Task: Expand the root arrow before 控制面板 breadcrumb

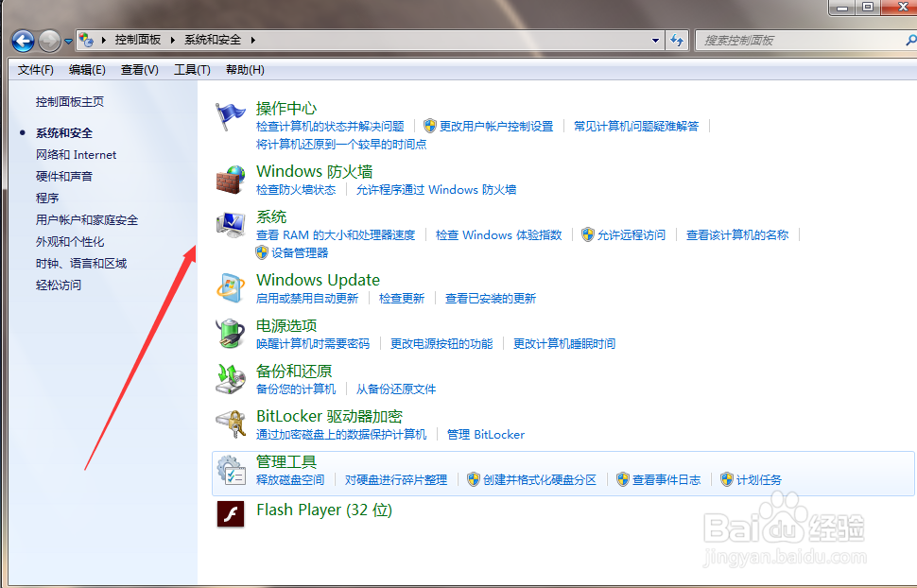Action: (x=103, y=40)
